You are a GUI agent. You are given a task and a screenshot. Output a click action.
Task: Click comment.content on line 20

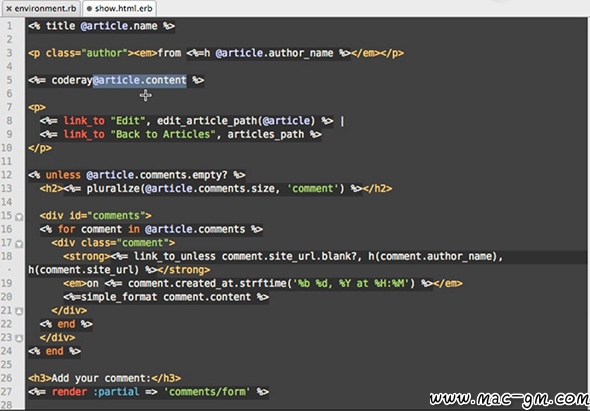click(207, 297)
